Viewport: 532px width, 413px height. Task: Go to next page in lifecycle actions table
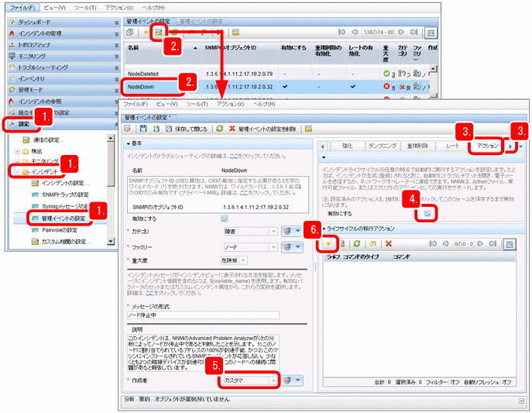pos(480,243)
